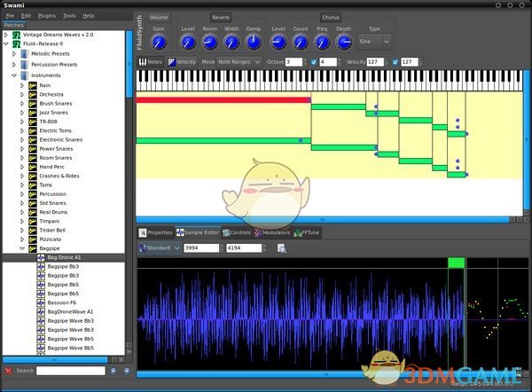Toggle the checkbox before octave value 4

point(314,62)
